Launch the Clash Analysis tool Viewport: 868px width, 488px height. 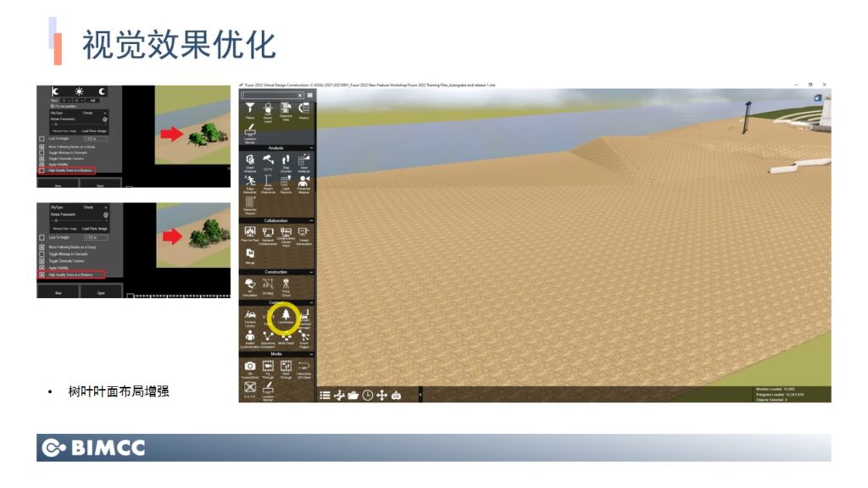[x=250, y=163]
